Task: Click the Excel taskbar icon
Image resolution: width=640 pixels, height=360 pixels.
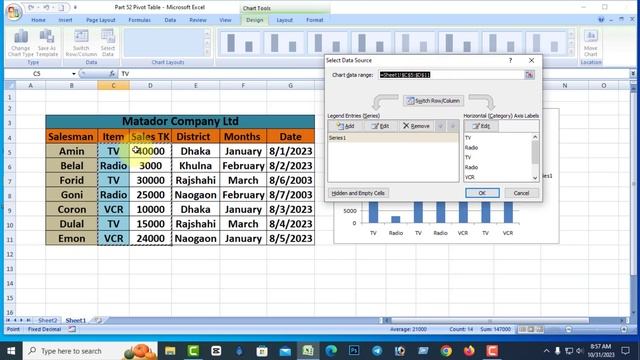Action: (308, 351)
